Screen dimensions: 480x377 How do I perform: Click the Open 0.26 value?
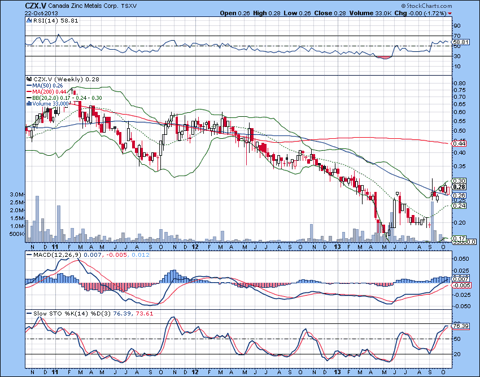235,13
